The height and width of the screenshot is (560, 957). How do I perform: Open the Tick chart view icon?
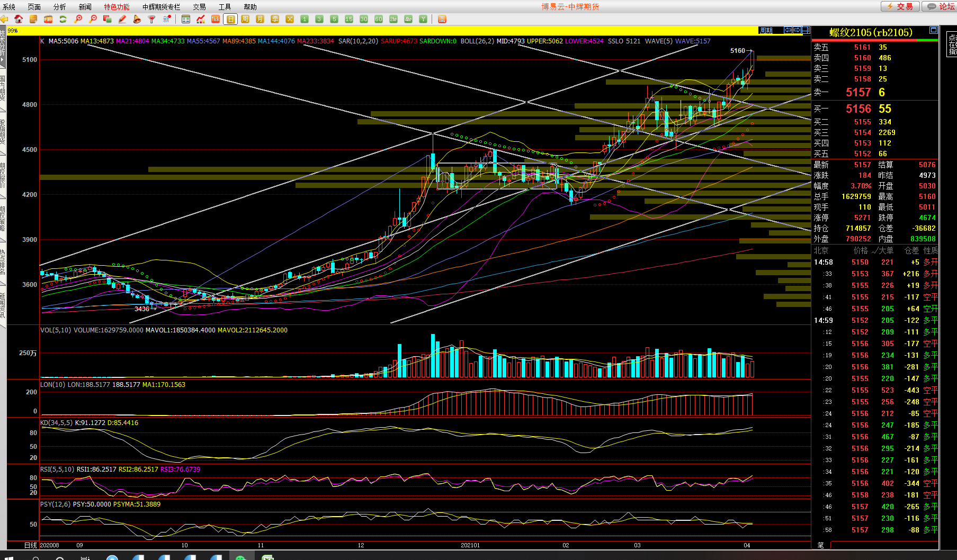click(x=216, y=19)
